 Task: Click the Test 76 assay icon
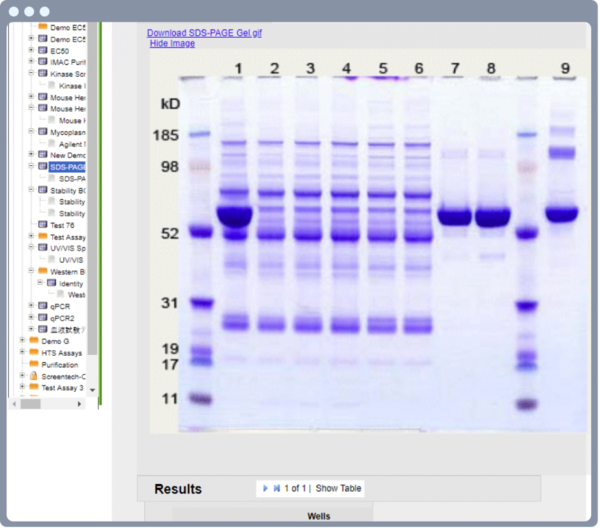(42, 225)
